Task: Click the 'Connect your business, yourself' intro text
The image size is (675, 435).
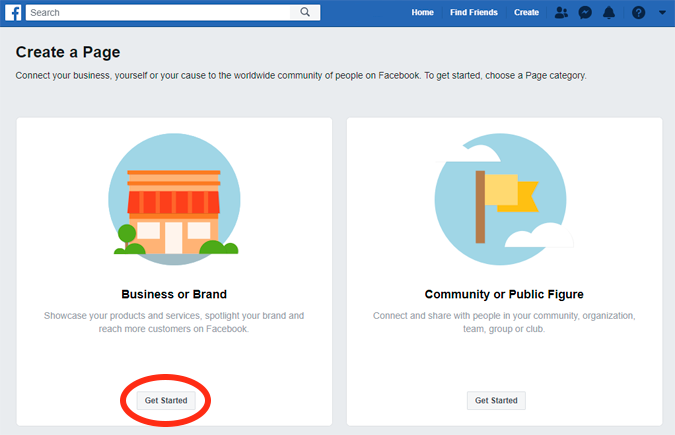Action: (x=301, y=75)
